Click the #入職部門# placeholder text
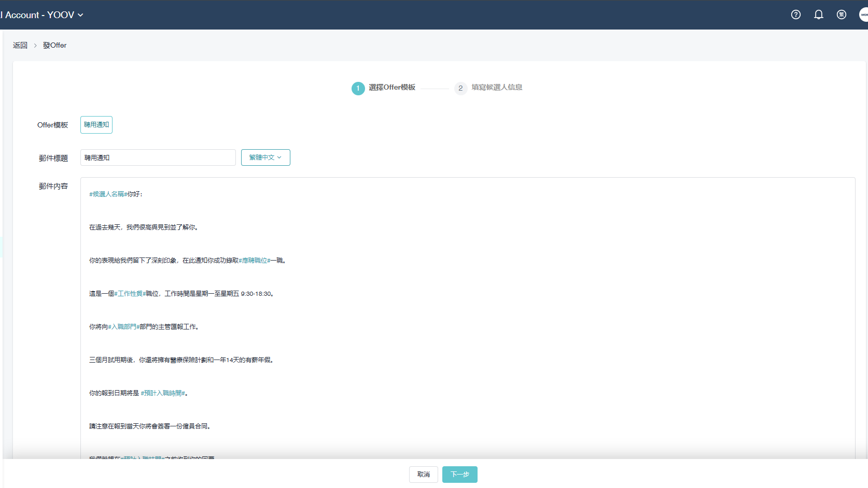This screenshot has height=488, width=868. [123, 327]
